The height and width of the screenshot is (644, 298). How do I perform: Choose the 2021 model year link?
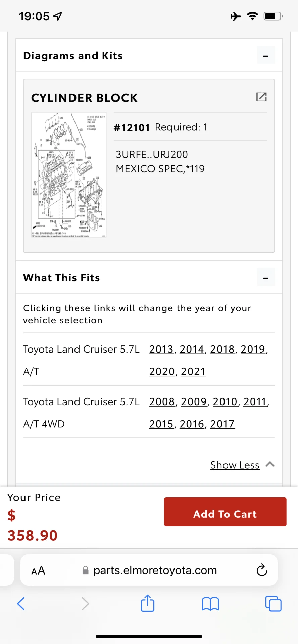point(193,372)
